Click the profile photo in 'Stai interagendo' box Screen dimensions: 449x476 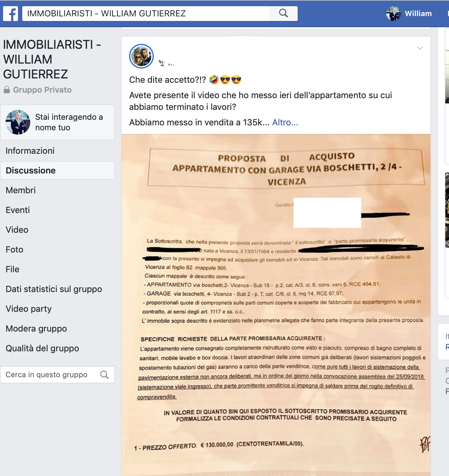pos(18,122)
